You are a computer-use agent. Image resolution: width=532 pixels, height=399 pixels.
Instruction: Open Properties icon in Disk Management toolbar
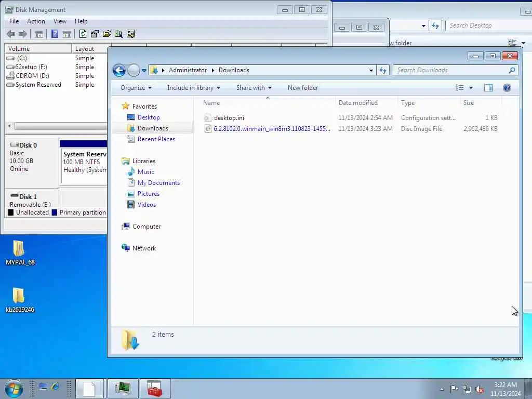click(95, 34)
